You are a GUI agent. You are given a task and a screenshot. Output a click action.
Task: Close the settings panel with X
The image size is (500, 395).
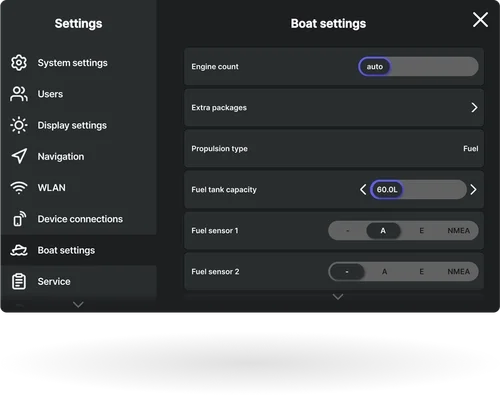tap(480, 20)
